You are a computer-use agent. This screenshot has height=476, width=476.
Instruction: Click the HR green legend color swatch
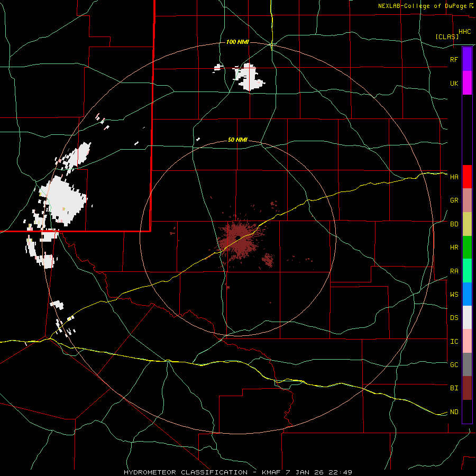(x=467, y=248)
